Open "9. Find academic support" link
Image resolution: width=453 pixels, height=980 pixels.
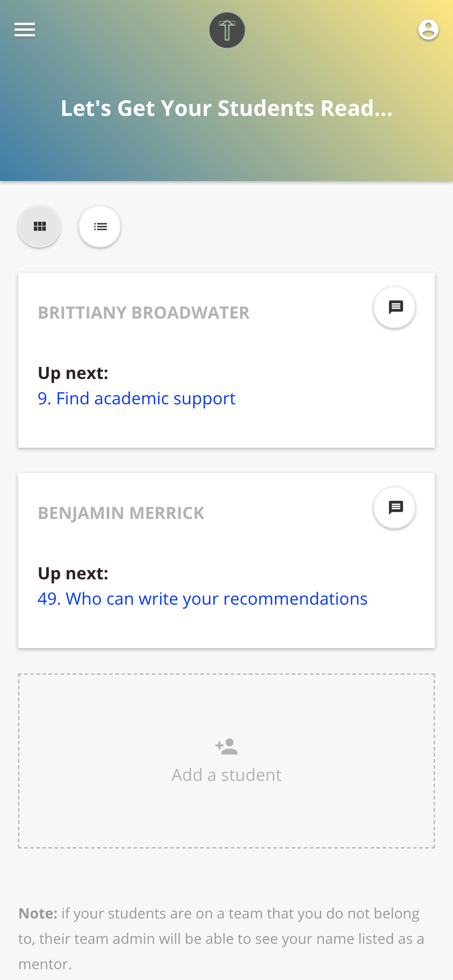point(137,399)
